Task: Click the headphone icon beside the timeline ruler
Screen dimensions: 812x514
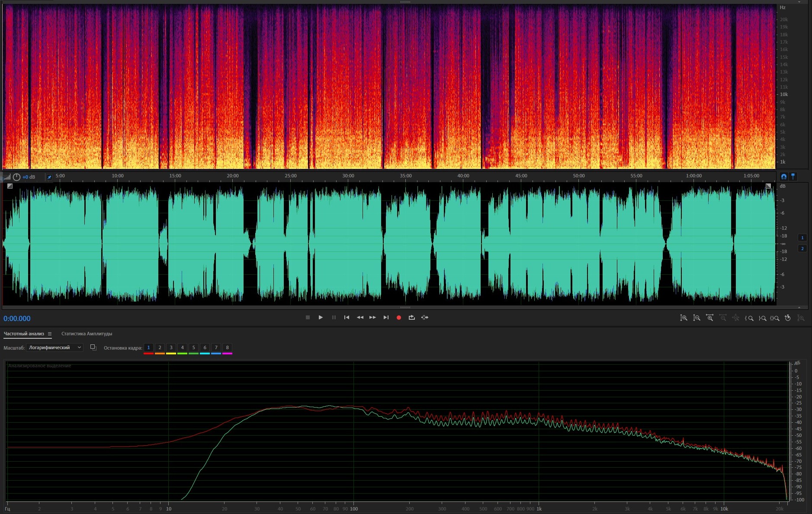Action: 783,177
